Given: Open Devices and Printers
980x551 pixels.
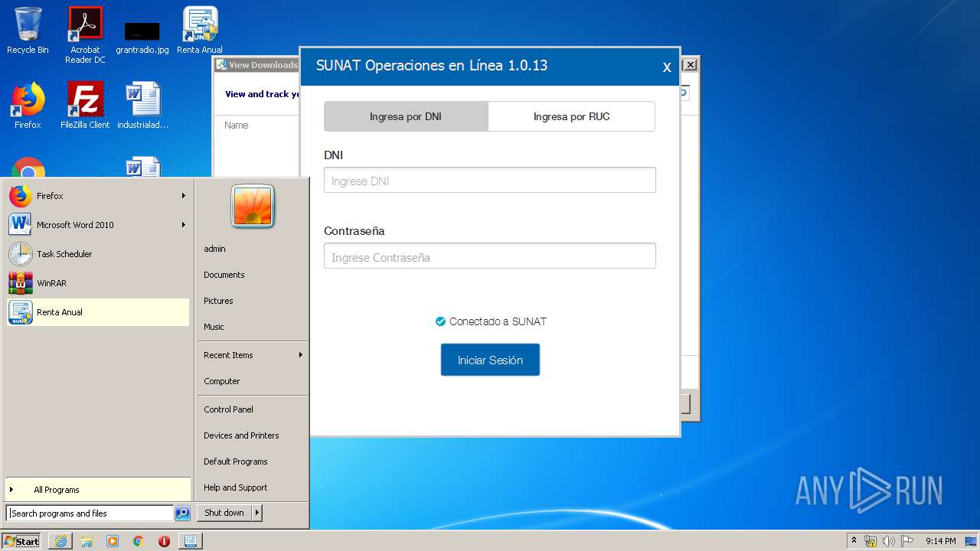Looking at the screenshot, I should [x=241, y=435].
